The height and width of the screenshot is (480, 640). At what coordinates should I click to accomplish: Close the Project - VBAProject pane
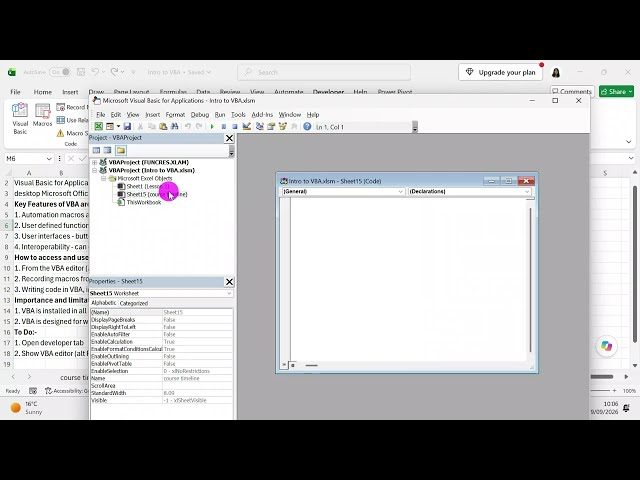coord(229,138)
